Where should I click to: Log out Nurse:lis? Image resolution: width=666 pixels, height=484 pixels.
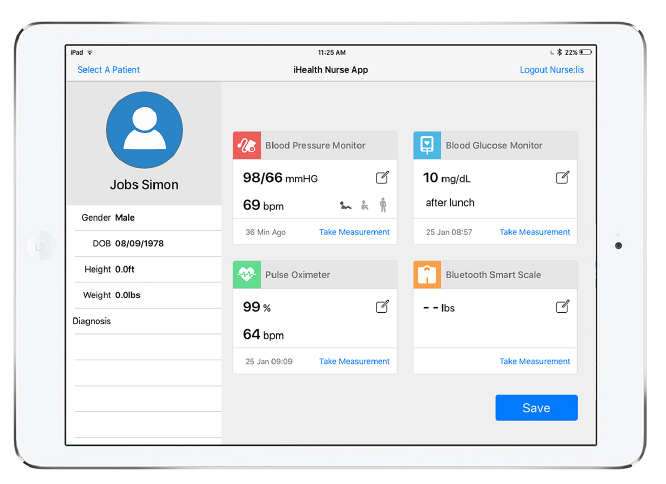coord(551,70)
